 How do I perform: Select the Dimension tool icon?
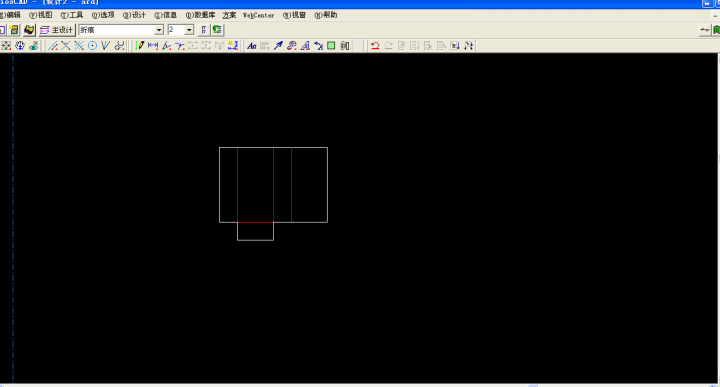point(153,45)
